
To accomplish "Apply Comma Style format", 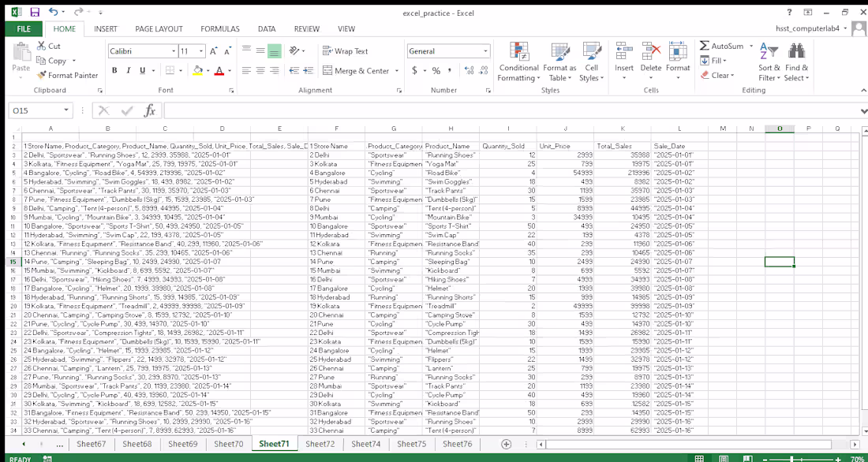I will click(450, 70).
